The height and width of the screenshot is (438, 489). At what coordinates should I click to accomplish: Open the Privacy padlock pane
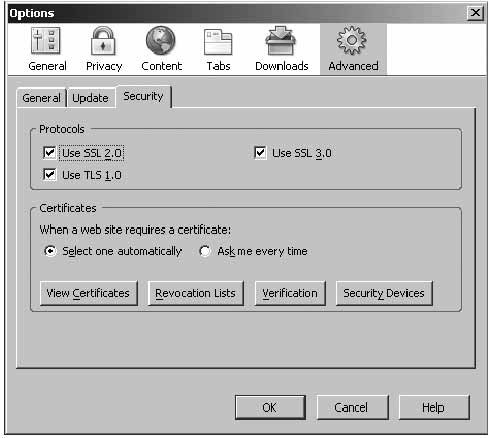[x=104, y=49]
